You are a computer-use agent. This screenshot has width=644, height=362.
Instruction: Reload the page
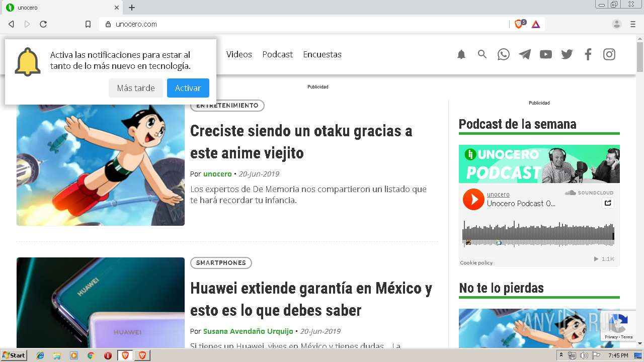tap(43, 24)
